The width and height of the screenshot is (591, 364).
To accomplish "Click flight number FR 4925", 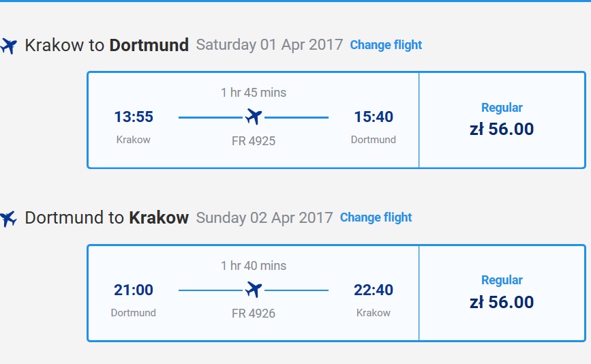I will pos(254,141).
